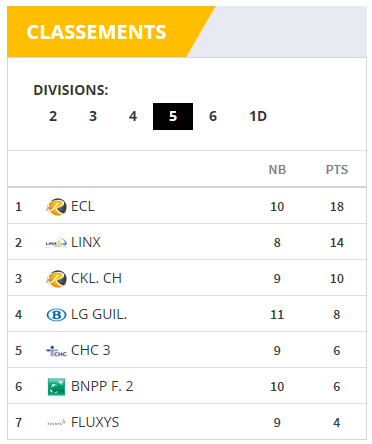Screen dimensions: 372x444
Task: Click the FLUXYS team logo
Action: (56, 423)
